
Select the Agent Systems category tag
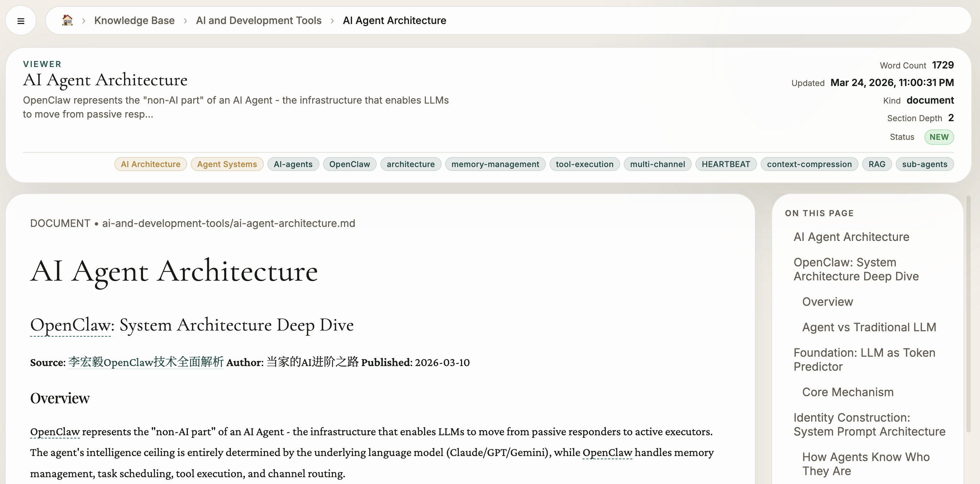point(227,164)
